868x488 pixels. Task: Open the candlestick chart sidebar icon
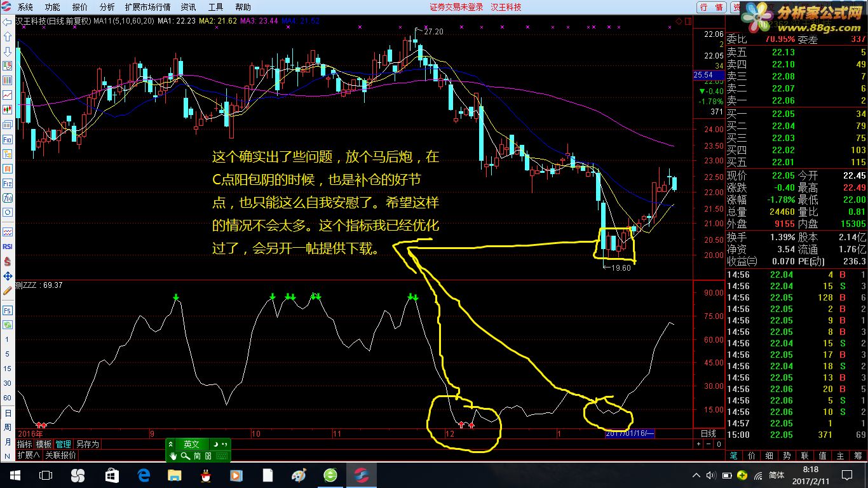tap(8, 110)
